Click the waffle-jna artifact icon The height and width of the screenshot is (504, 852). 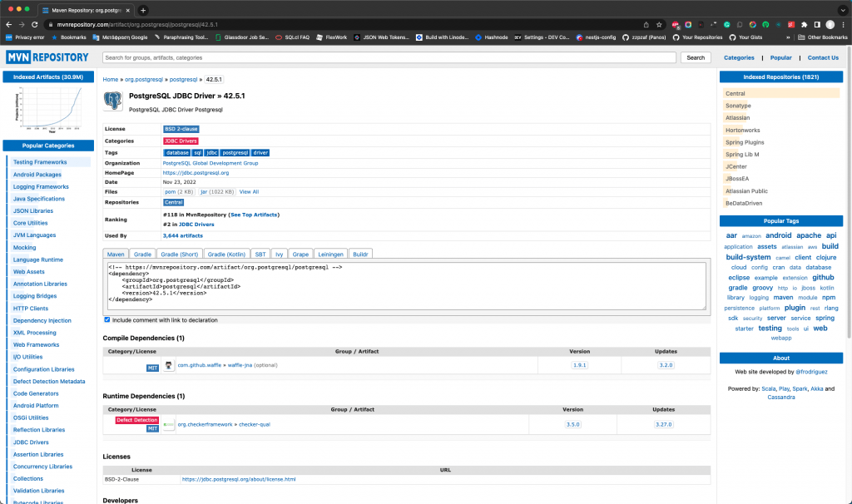coord(168,365)
